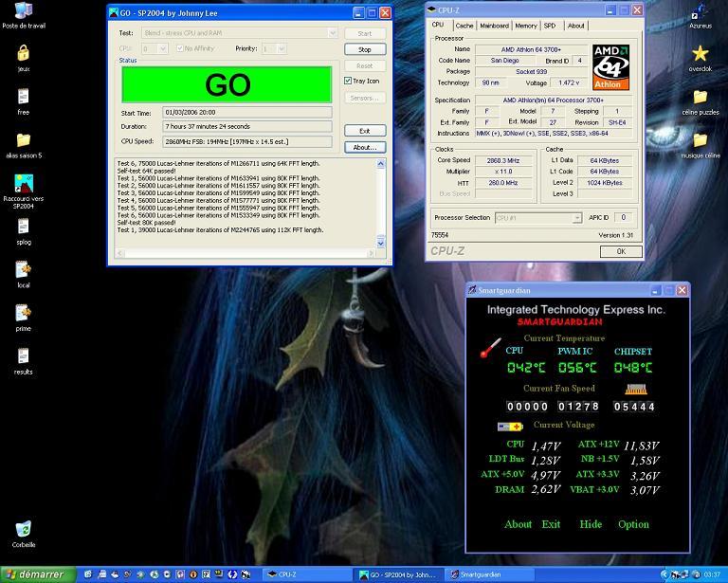Click the system tray clock 03:37

pyautogui.click(x=712, y=574)
